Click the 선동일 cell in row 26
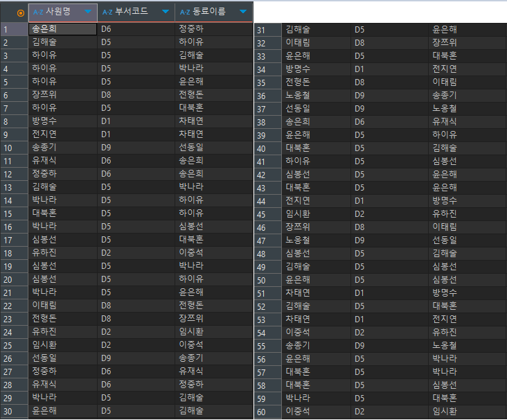Screen dimensions: 507x420 click(x=63, y=358)
